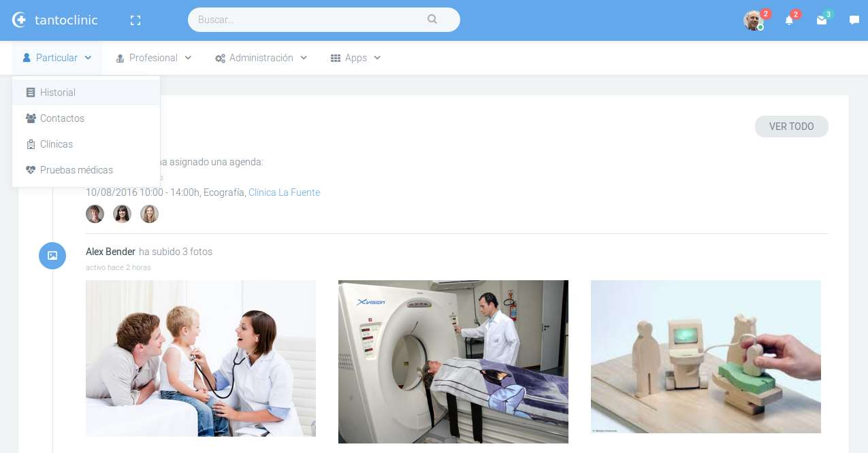Follow the Clínica La Fuente link
868x453 pixels.
(284, 192)
